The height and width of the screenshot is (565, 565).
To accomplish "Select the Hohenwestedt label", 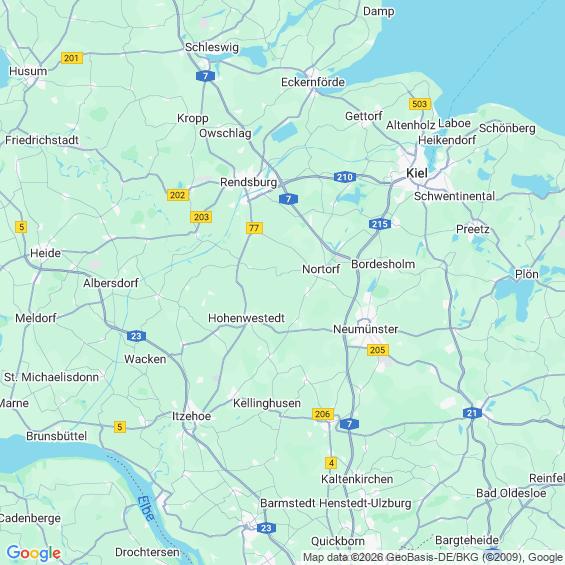I will click(246, 318).
